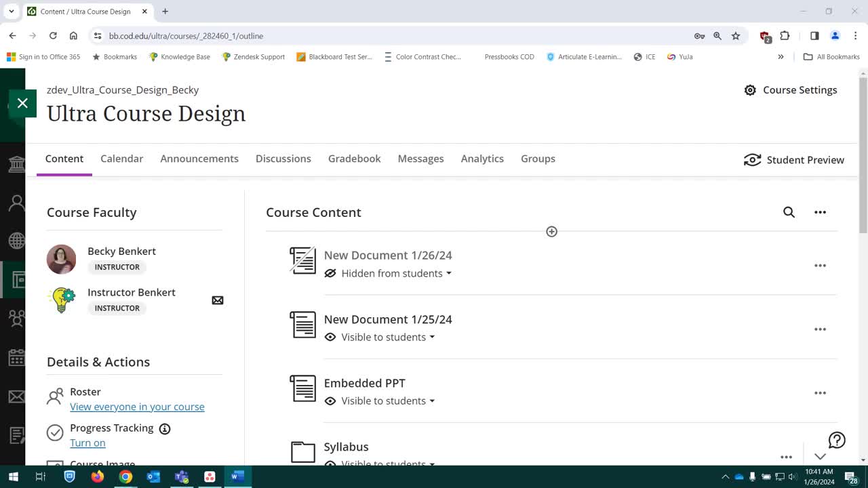Image resolution: width=868 pixels, height=488 pixels.
Task: Go to the Announcements tab
Action: tap(199, 159)
